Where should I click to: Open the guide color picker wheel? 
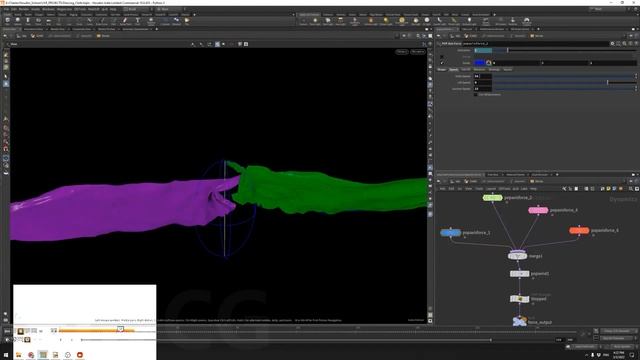tap(489, 63)
